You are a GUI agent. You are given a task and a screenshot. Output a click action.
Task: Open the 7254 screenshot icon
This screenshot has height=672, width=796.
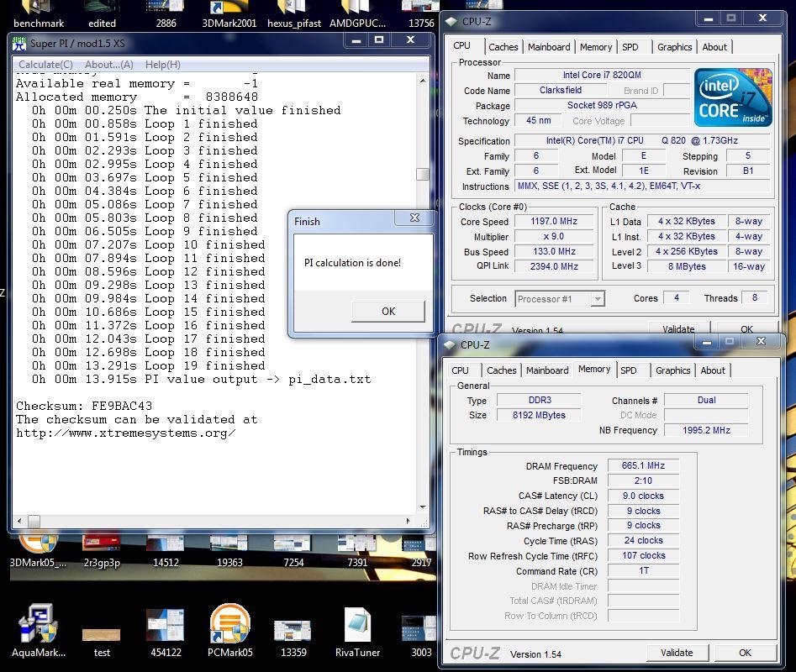pos(293,552)
